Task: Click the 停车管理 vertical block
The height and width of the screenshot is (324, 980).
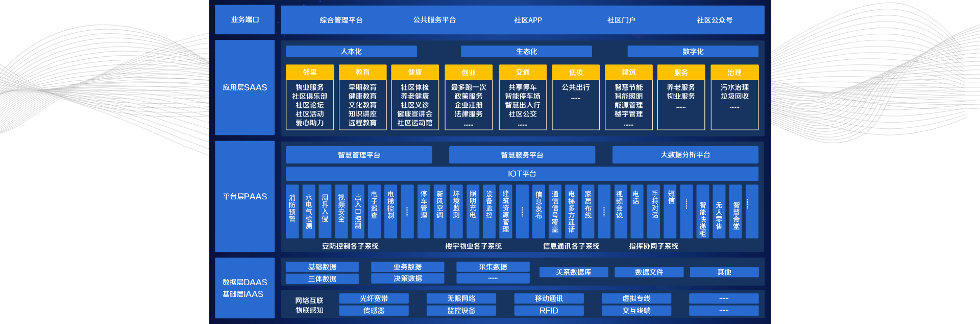Action: pos(424,211)
